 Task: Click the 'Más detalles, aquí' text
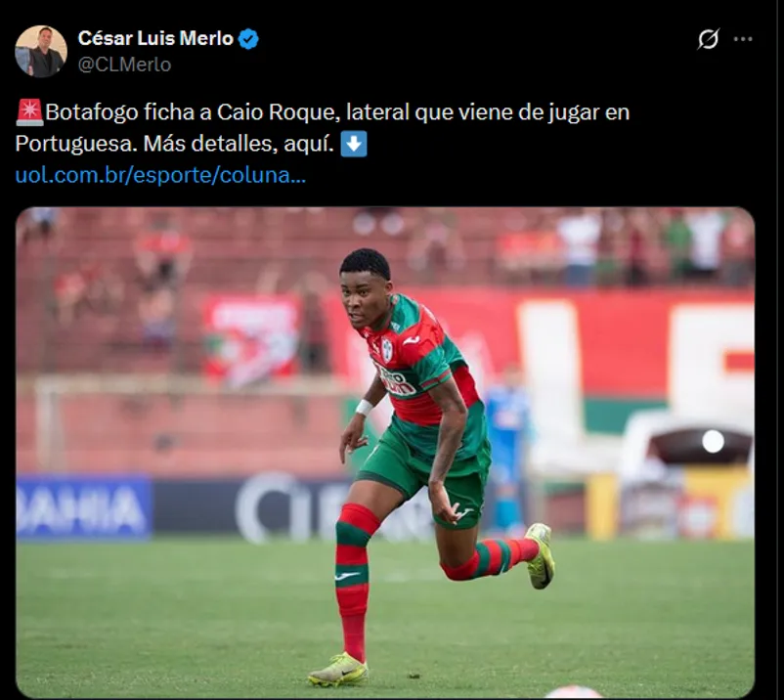pyautogui.click(x=239, y=144)
